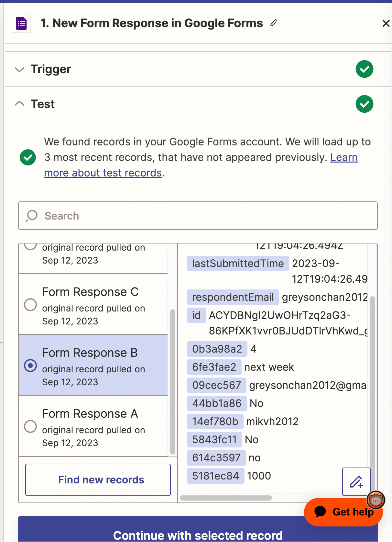Click the 44bb1a86 field label
This screenshot has height=542, width=392.
[x=217, y=403]
